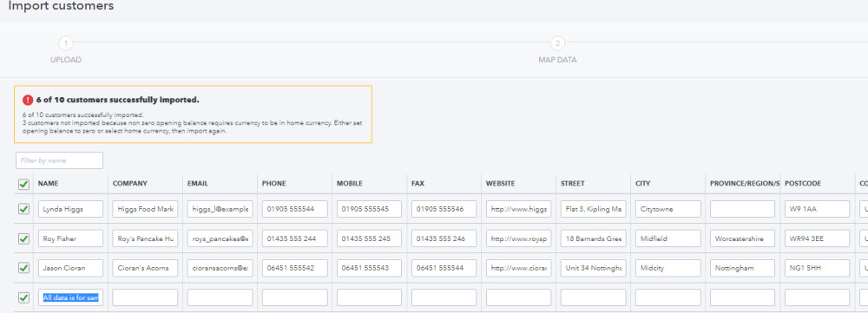Click the MAP DATA step label

pos(557,60)
